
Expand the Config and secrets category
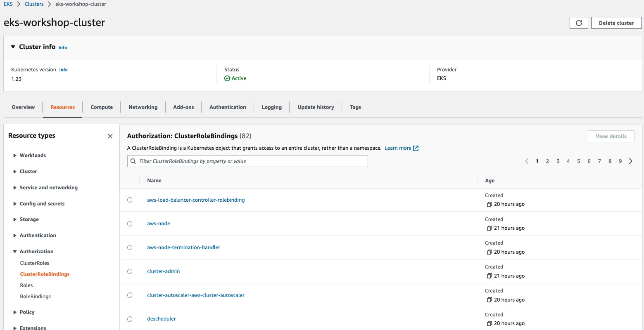pos(15,204)
